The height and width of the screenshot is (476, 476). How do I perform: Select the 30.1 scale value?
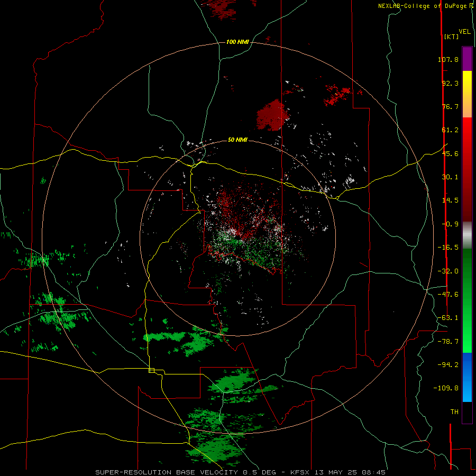pos(450,177)
